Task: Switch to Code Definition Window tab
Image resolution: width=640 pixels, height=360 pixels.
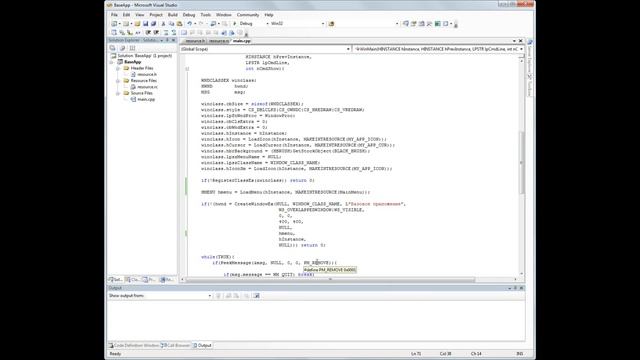Action: [134, 345]
